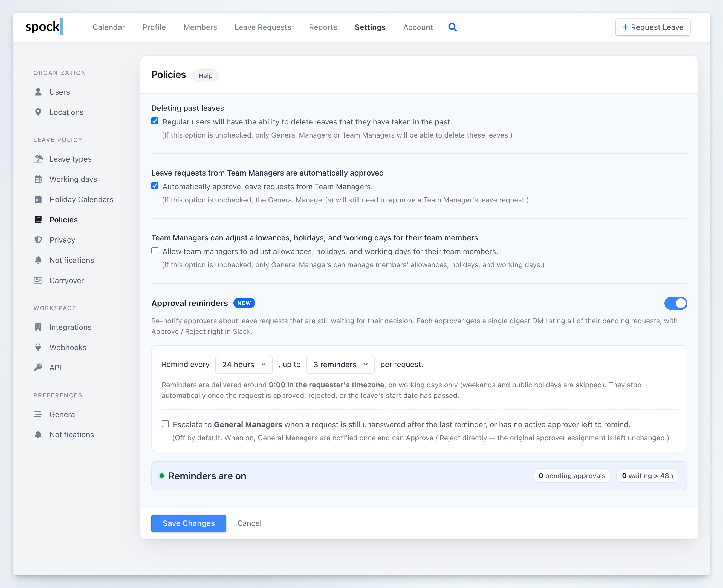Click the 'Deleting past leaves' heading
The image size is (723, 588).
[x=187, y=108]
